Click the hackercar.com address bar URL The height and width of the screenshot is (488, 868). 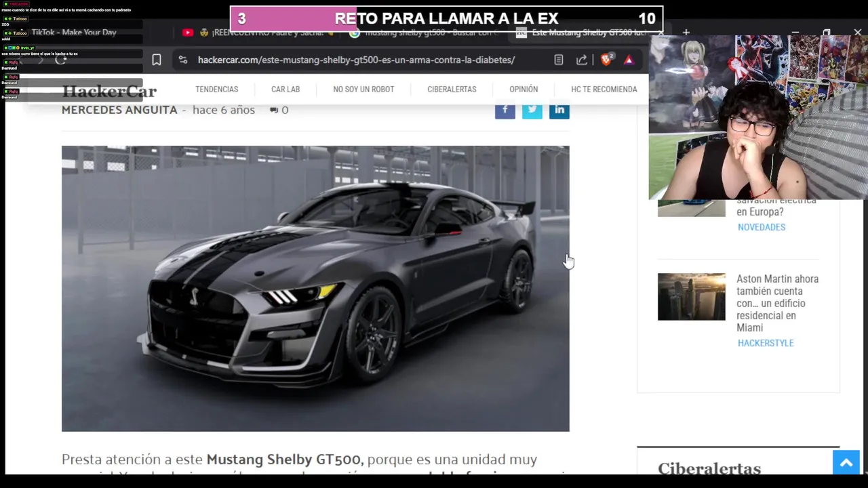[356, 60]
